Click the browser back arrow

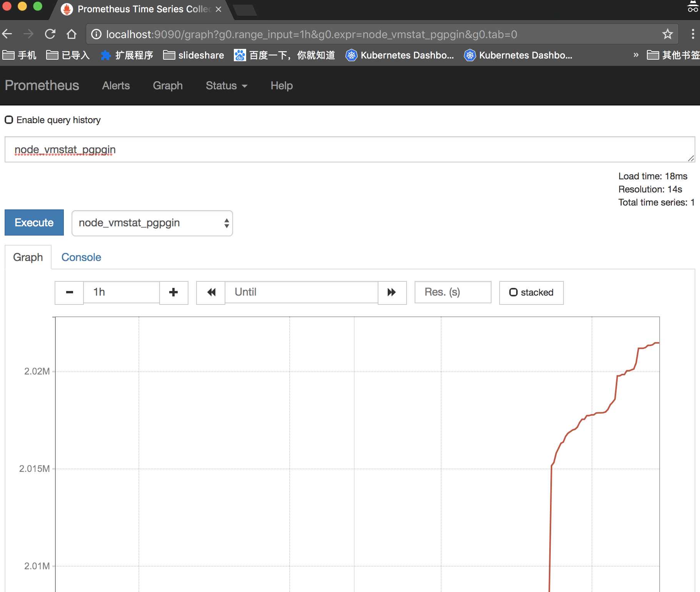tap(7, 34)
